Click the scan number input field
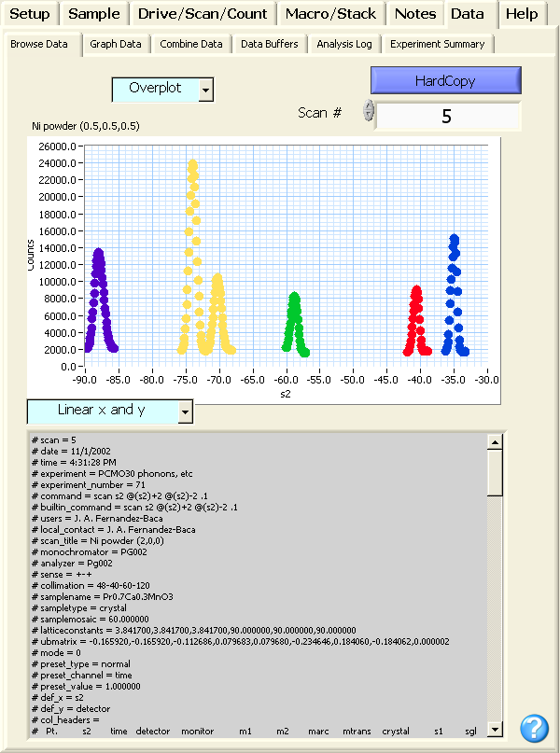The height and width of the screenshot is (753, 560). 447,117
